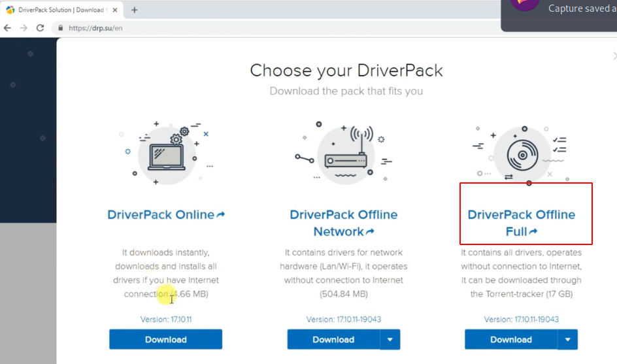
Task: Open the DriverPack Offline Full title link
Action: pos(522,223)
